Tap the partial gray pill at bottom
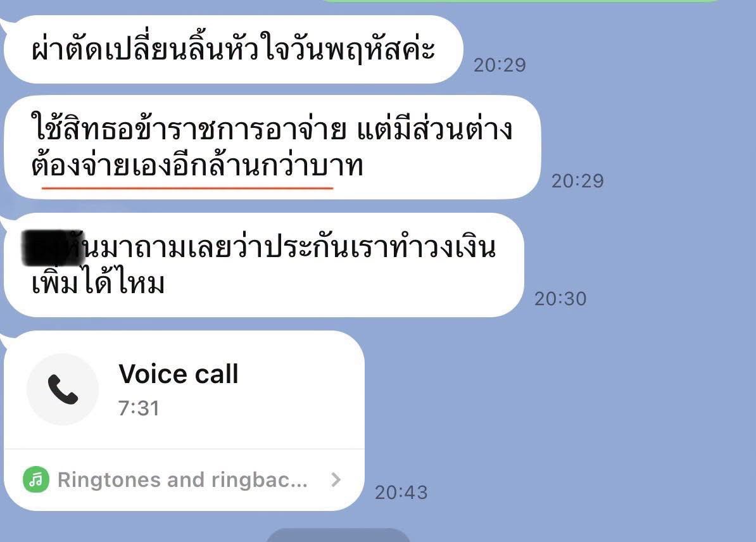Image resolution: width=756 pixels, height=542 pixels. (338, 535)
